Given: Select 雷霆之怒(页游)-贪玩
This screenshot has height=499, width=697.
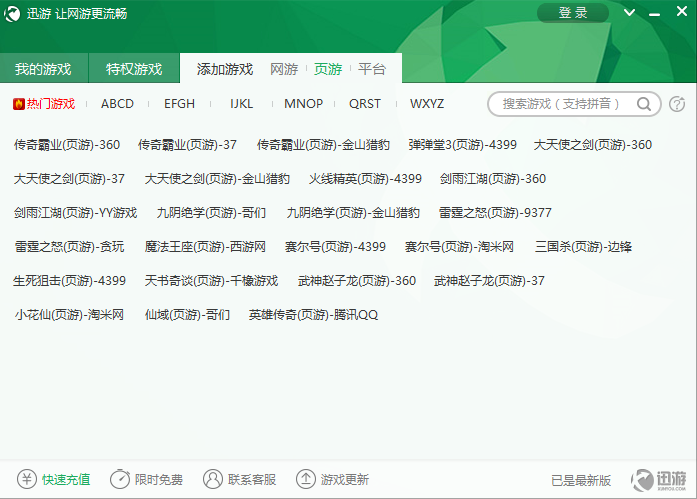Looking at the screenshot, I should point(69,247).
